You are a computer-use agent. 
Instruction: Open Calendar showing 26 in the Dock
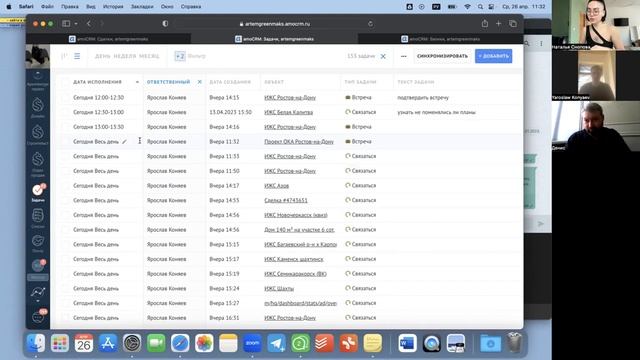click(84, 343)
